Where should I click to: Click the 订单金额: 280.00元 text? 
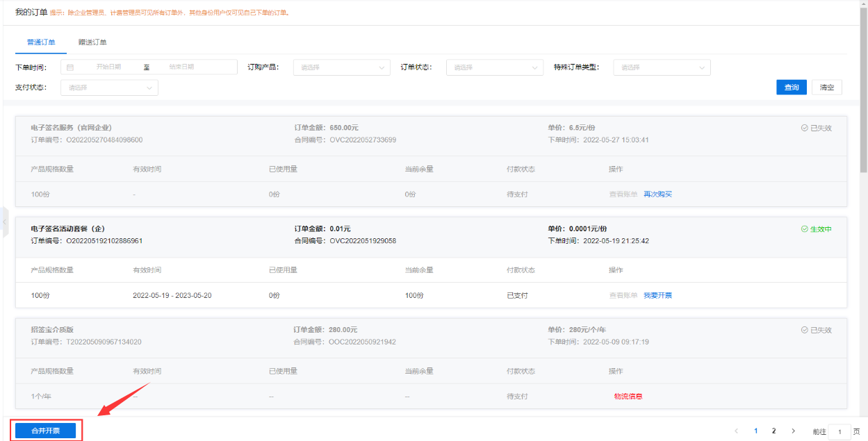(x=325, y=330)
